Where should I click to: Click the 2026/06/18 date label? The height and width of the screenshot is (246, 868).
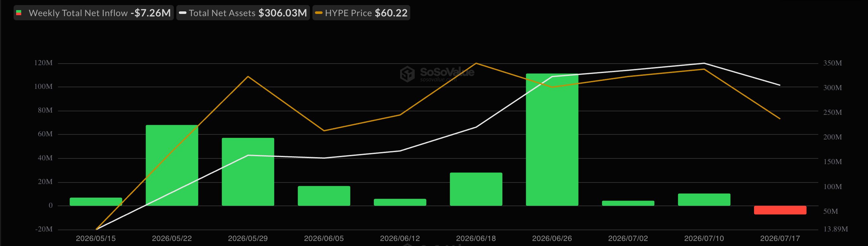click(476, 239)
